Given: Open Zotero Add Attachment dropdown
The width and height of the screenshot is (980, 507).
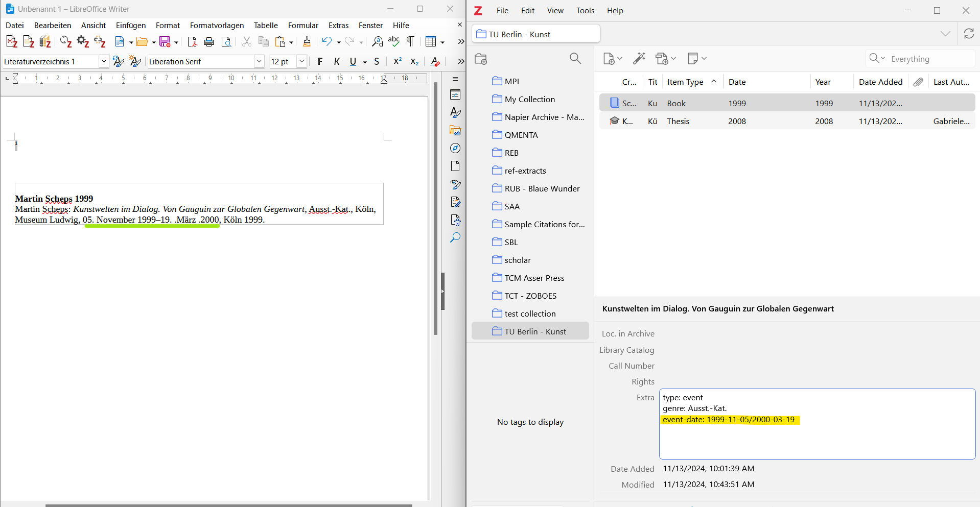Looking at the screenshot, I should (x=666, y=59).
